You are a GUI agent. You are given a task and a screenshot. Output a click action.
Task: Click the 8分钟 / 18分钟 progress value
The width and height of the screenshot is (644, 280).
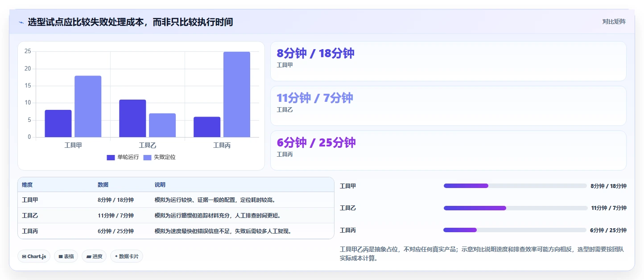pos(608,186)
